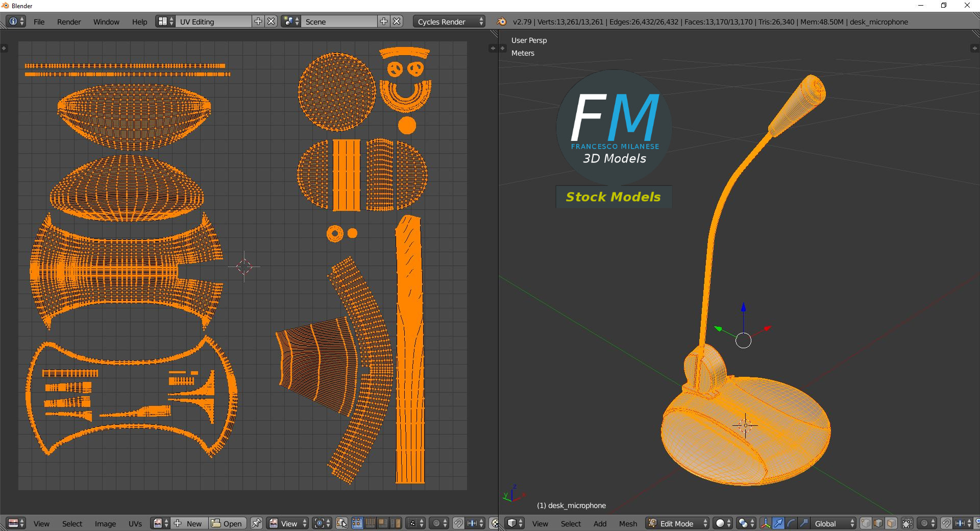Toggle limit selection to visible
The width and height of the screenshot is (980, 531).
907,523
